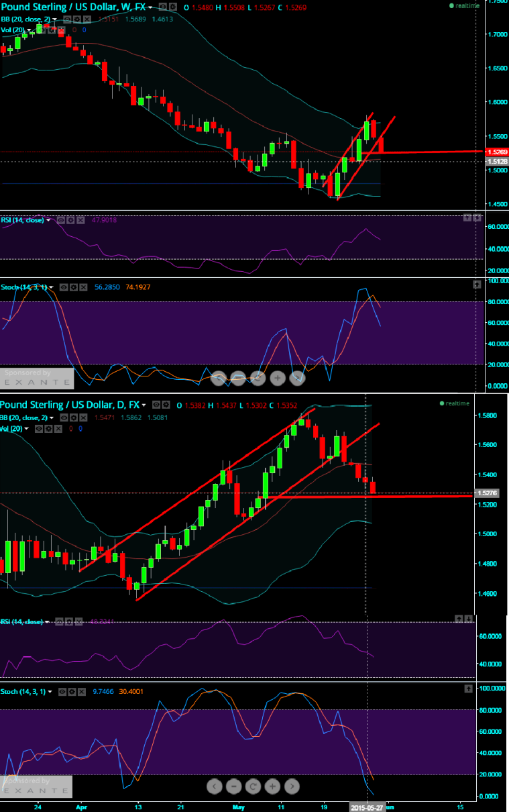This screenshot has width=509, height=812.
Task: Remove weekly RSI indicator with X
Action: pyautogui.click(x=81, y=219)
